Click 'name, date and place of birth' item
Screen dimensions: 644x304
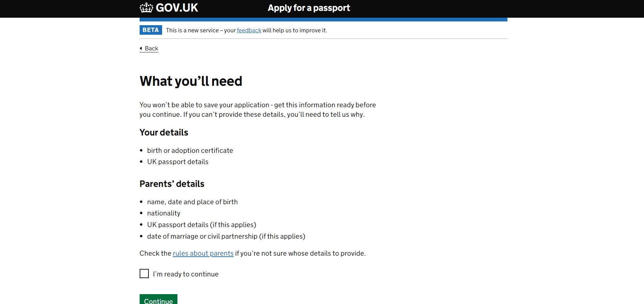tap(192, 202)
